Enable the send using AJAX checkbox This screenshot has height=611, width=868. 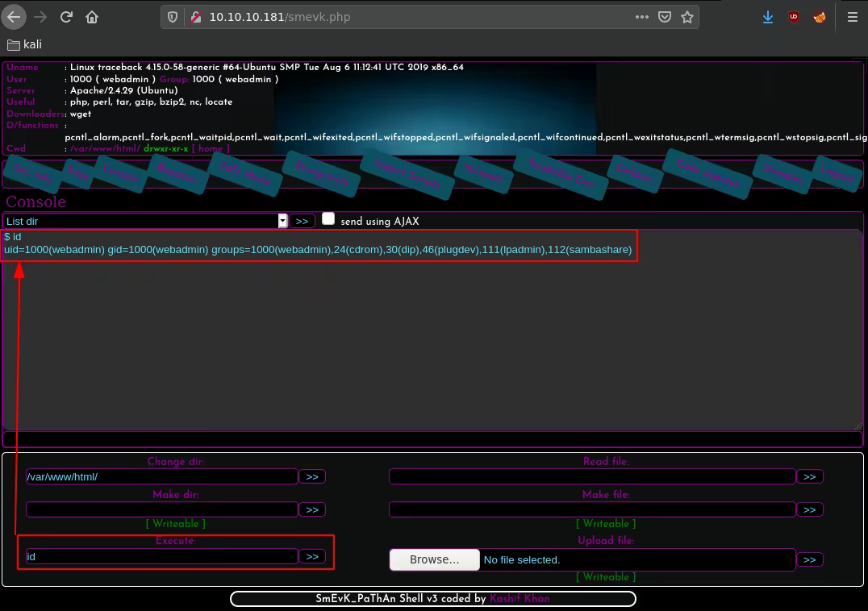click(328, 219)
